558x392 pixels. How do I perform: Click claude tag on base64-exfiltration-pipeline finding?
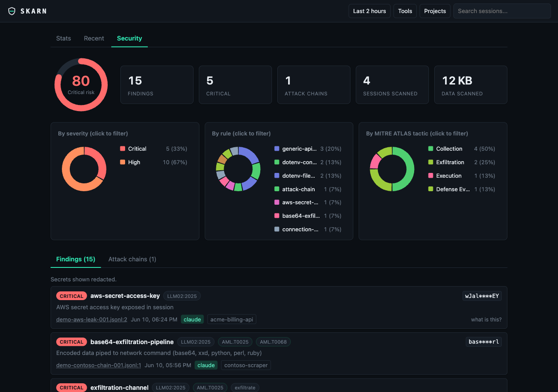click(x=206, y=365)
